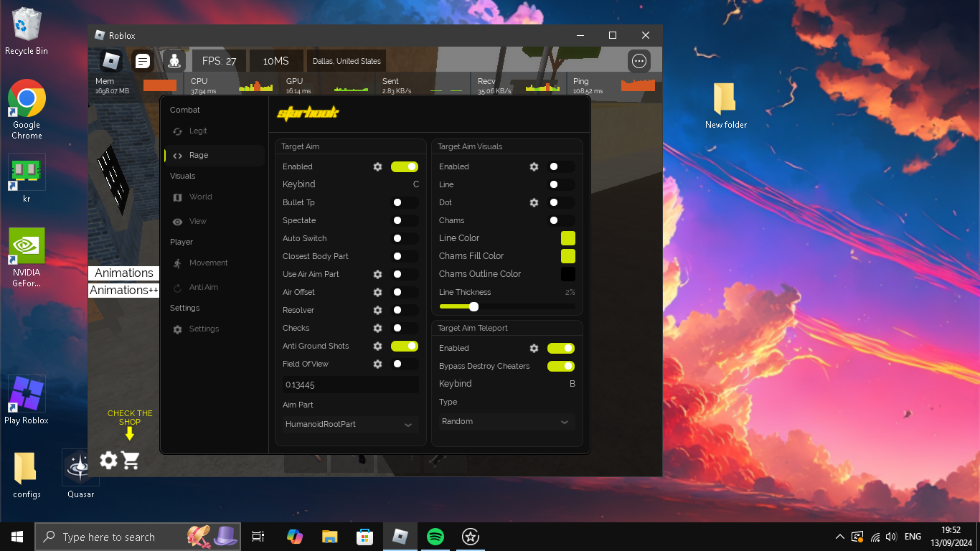Click the player emotes icon in Roblox top bar
980x551 pixels.
point(174,61)
